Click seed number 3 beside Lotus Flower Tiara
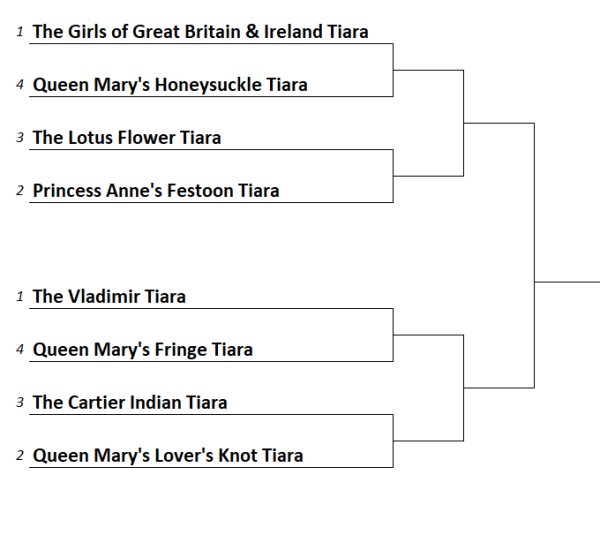600x535 pixels. 20,139
